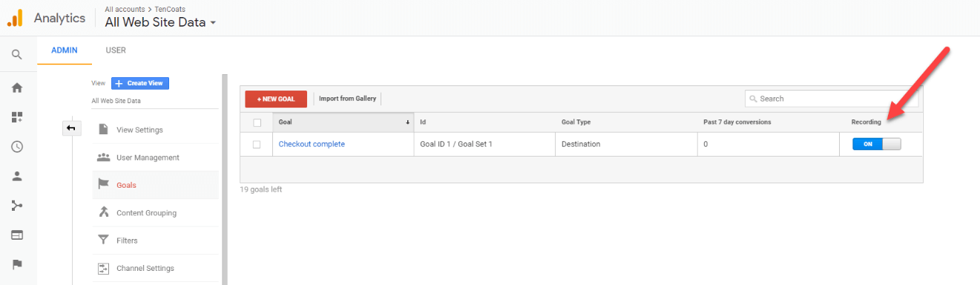Toggle Recording switch for Checkout complete goal

coord(876,144)
